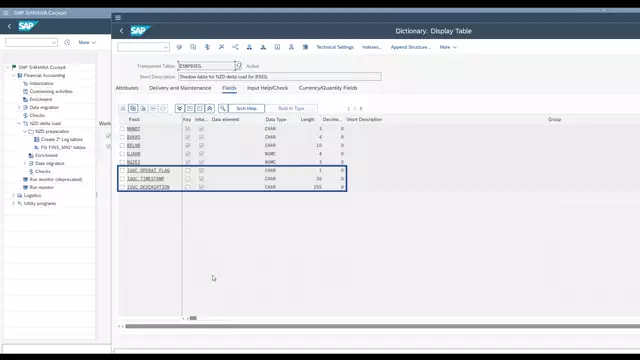The width and height of the screenshot is (640, 360).
Task: Select Initialization tree node
Action: point(41,83)
